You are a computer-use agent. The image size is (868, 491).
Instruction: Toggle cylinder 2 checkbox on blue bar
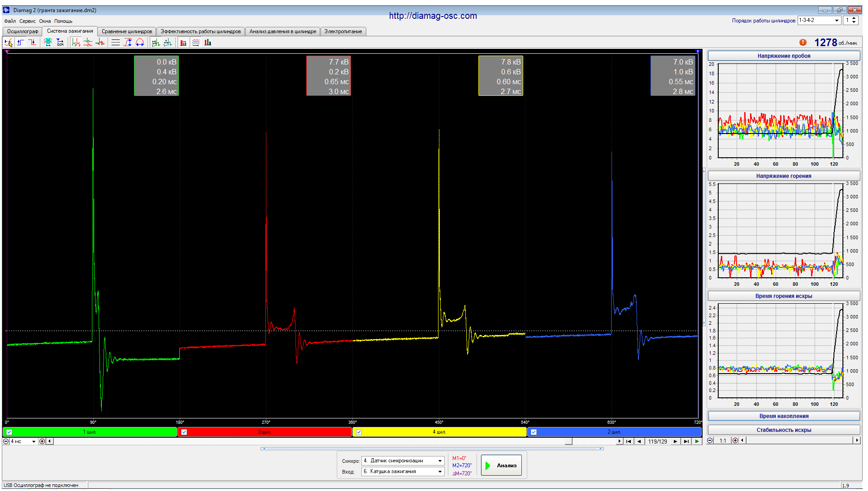[x=534, y=432]
